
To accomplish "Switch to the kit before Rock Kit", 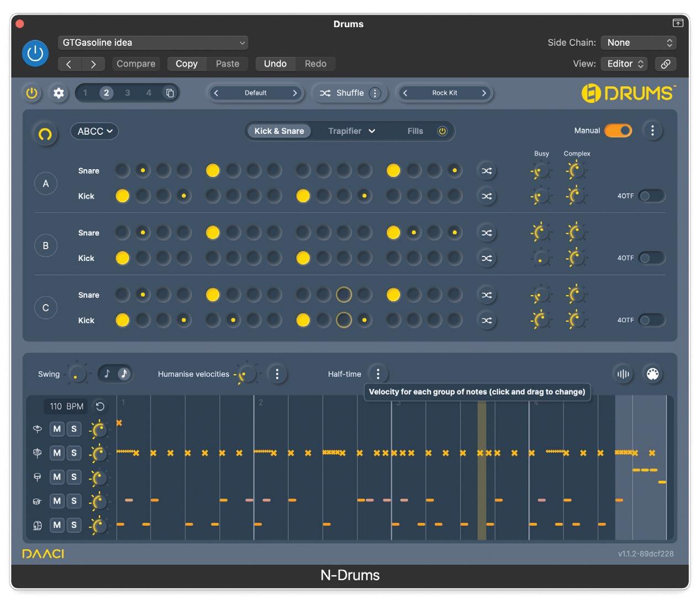I will [405, 93].
